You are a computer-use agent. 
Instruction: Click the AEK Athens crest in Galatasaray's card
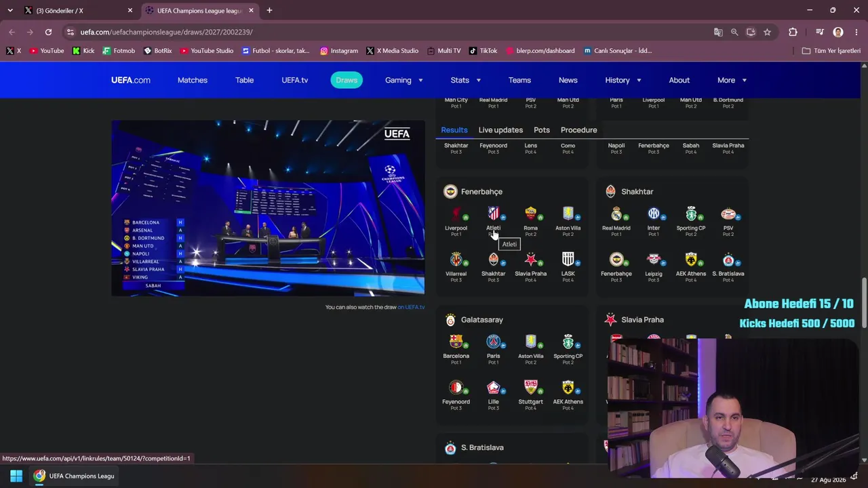[568, 388]
